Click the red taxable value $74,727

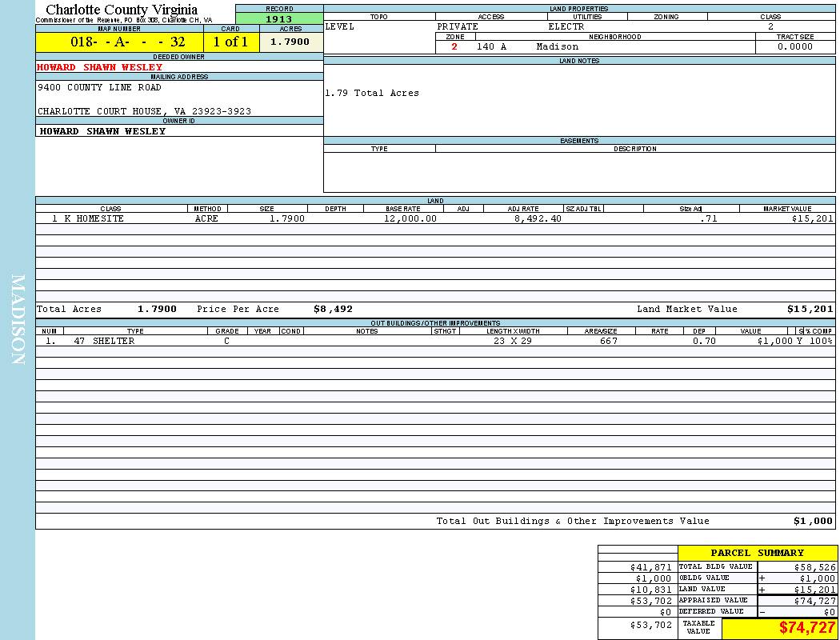[x=807, y=628]
